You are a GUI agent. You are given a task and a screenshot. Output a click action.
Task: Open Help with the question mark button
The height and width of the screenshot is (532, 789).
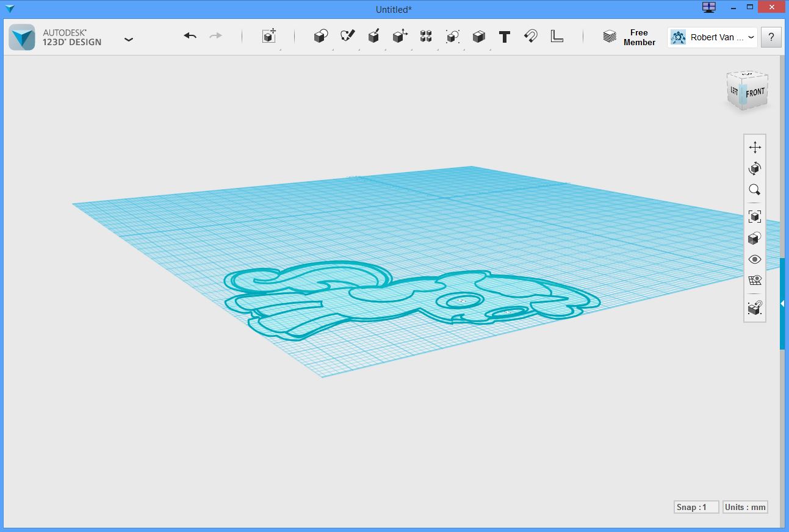771,37
